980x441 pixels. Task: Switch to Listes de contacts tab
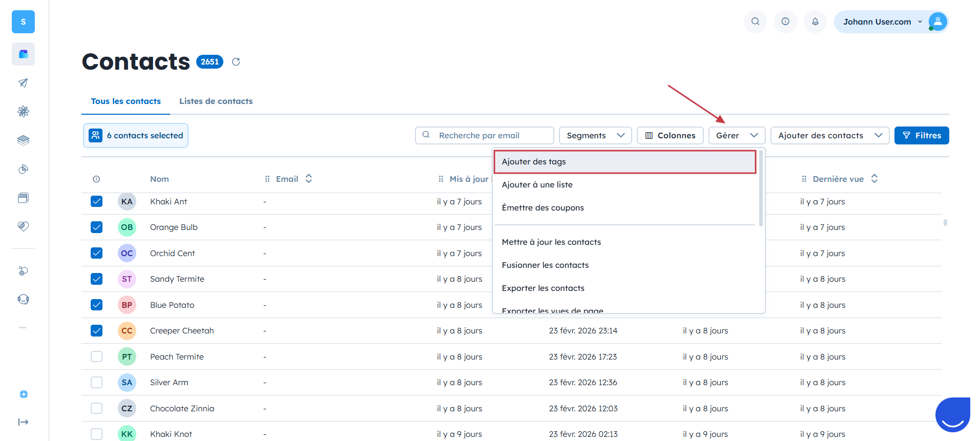tap(216, 101)
